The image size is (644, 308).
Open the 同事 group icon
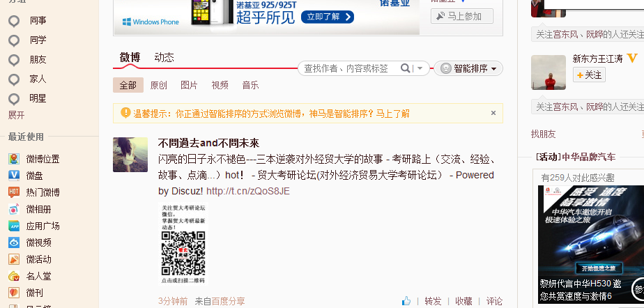(x=14, y=21)
